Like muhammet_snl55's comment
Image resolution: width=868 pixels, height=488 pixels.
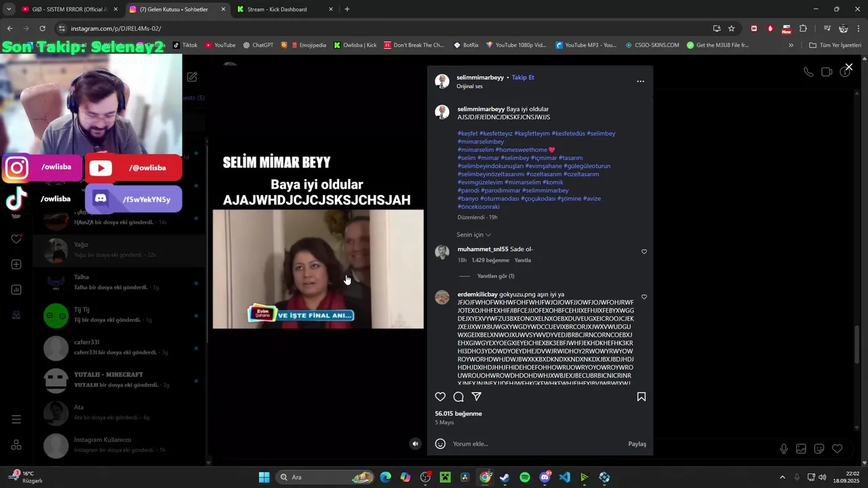[644, 251]
